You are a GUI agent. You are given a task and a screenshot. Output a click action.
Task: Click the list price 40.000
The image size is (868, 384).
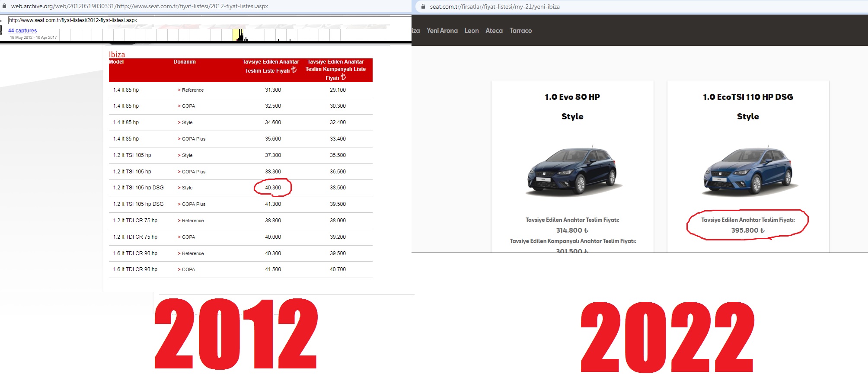point(273,237)
